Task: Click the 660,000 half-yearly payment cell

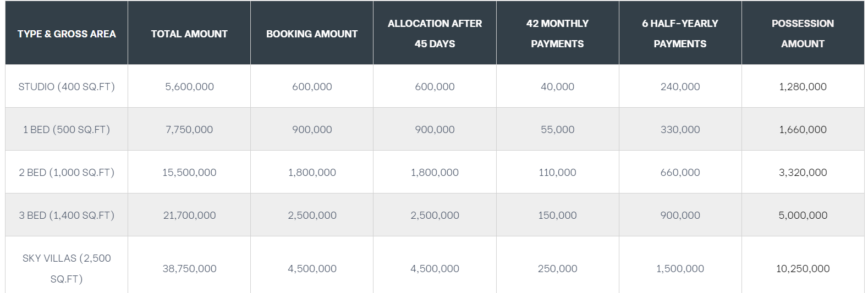Action: pyautogui.click(x=680, y=172)
